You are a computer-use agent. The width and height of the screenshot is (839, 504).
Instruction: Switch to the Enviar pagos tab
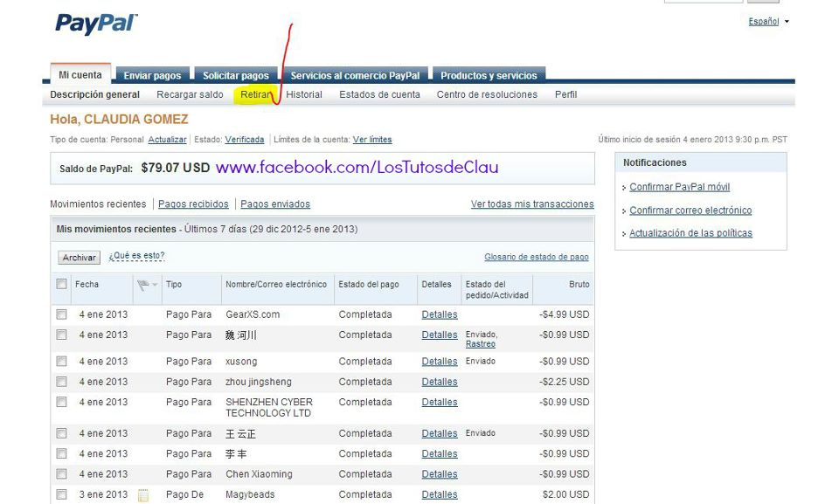[x=152, y=75]
